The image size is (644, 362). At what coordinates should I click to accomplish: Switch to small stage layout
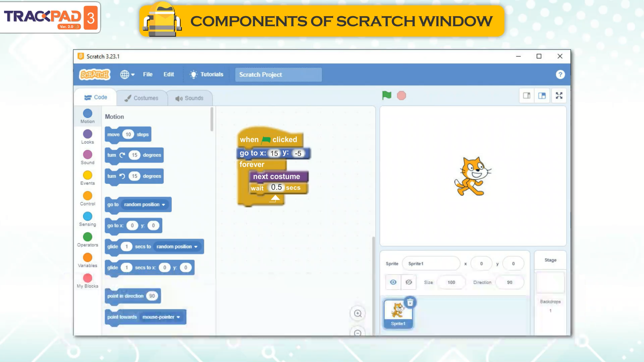526,95
